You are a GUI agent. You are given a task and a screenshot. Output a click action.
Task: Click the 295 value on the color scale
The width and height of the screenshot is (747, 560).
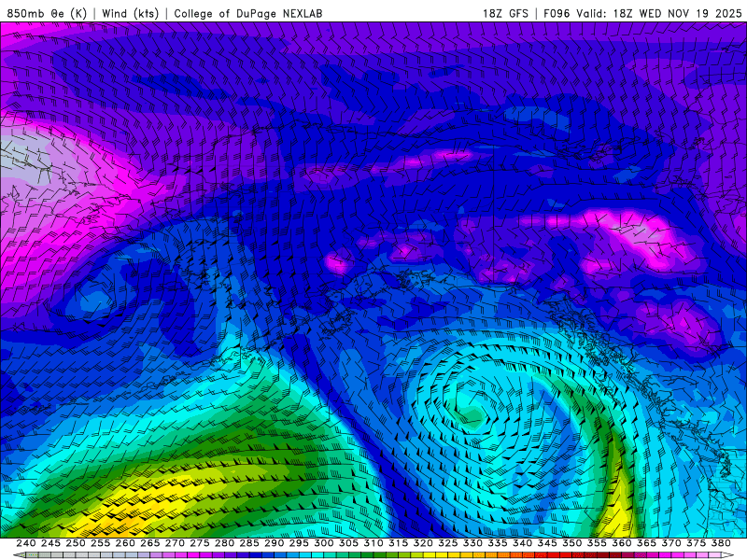click(x=299, y=543)
